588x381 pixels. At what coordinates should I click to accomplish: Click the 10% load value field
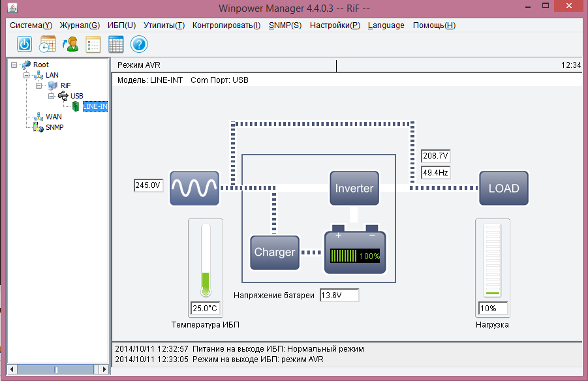click(x=493, y=308)
